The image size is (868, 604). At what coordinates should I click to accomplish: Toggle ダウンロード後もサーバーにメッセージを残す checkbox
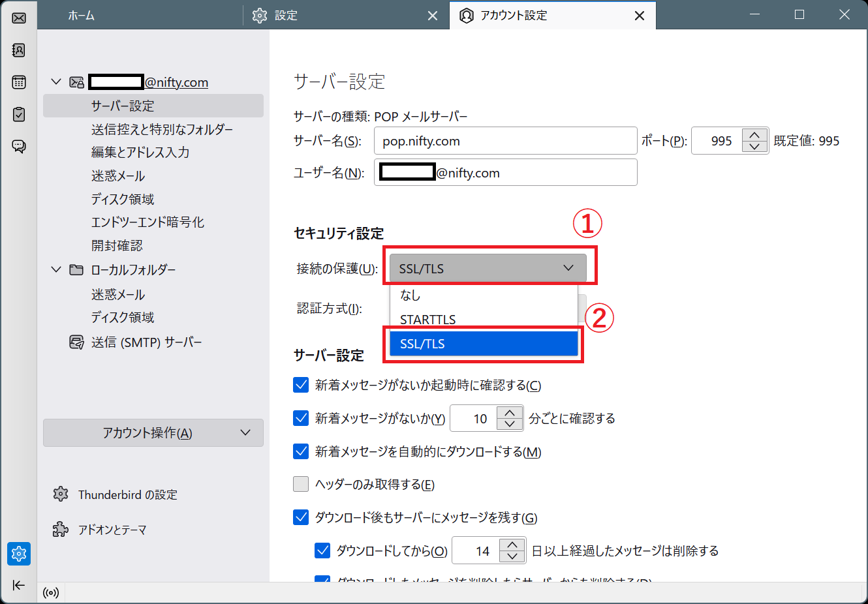point(301,517)
